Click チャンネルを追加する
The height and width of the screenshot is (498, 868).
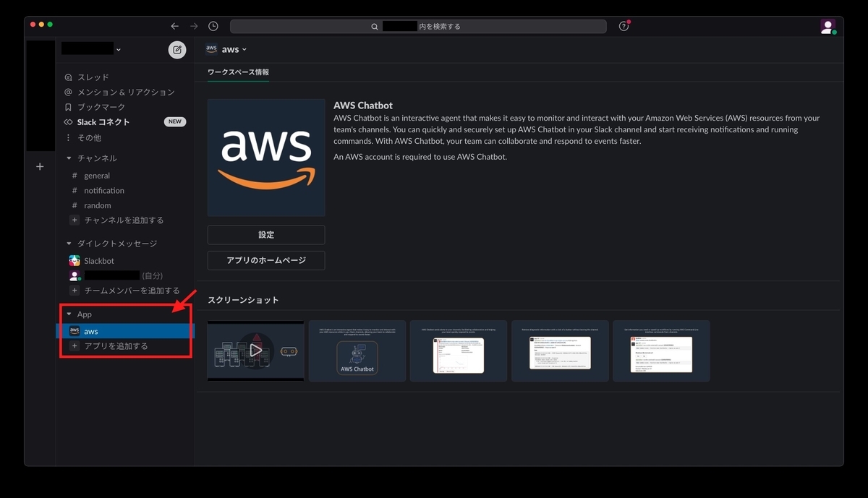(124, 220)
